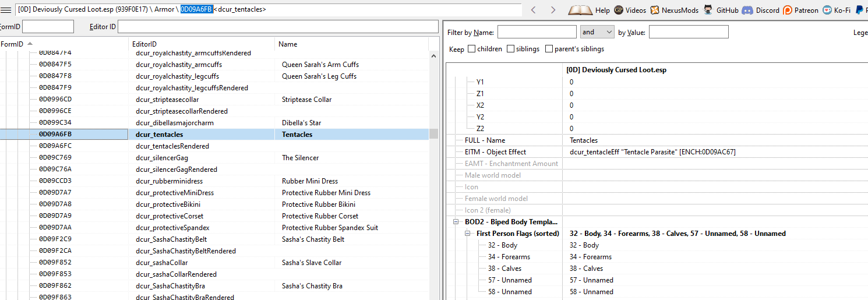Select FormID 0D0847F9 row

click(x=214, y=88)
